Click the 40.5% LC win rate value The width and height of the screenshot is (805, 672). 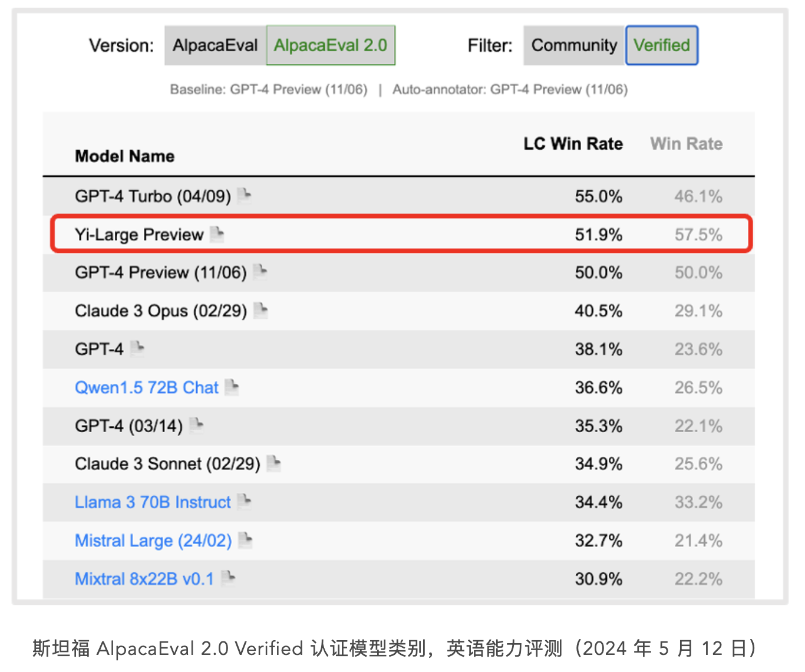click(599, 311)
